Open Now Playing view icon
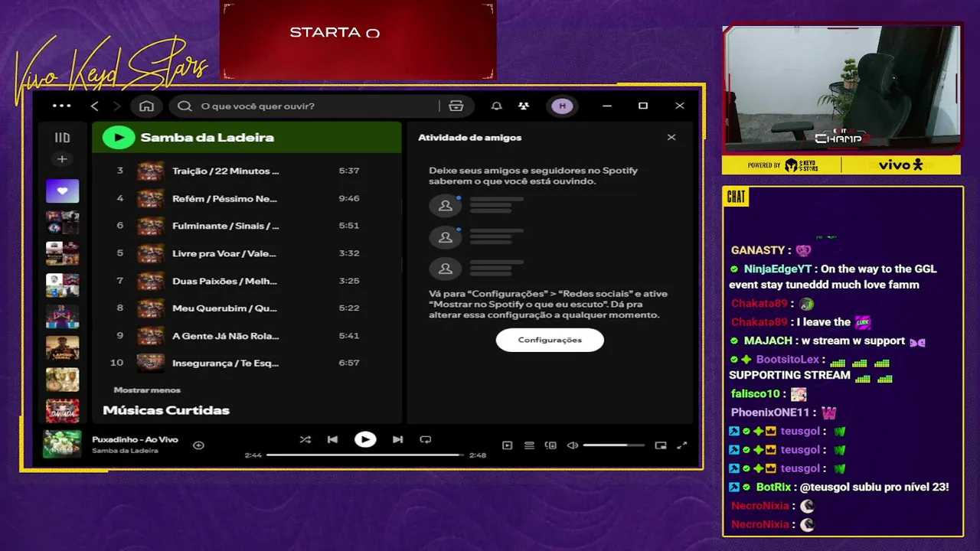This screenshot has height=551, width=980. click(507, 445)
